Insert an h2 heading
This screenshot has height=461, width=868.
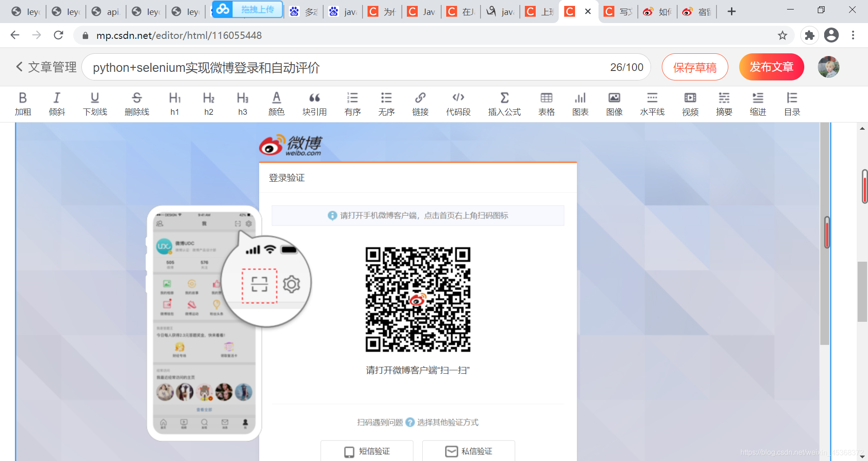click(208, 104)
